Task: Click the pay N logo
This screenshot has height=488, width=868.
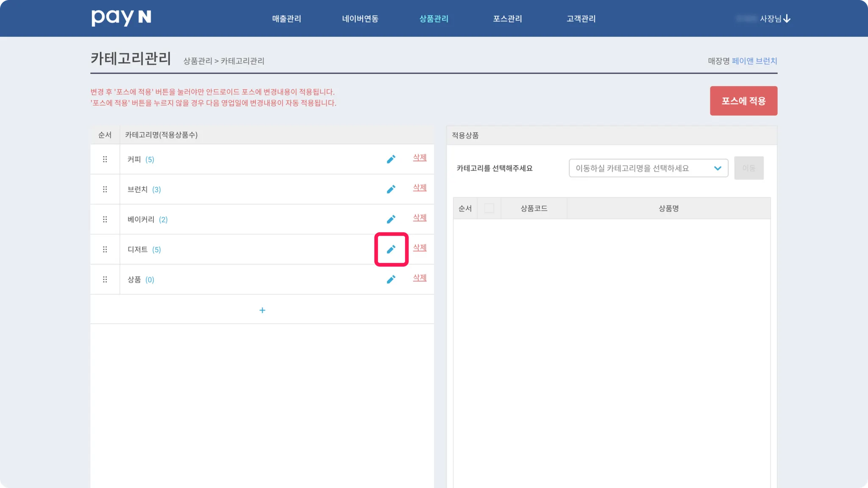Action: (121, 18)
